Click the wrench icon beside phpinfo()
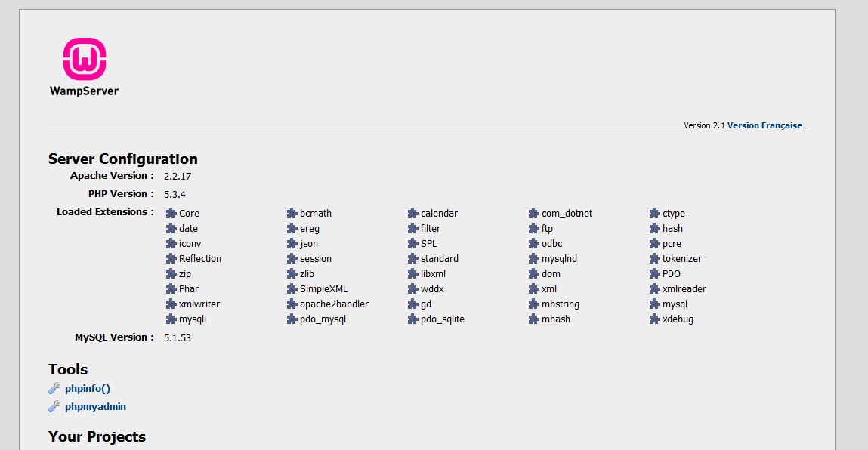Image resolution: width=868 pixels, height=450 pixels. [x=54, y=389]
